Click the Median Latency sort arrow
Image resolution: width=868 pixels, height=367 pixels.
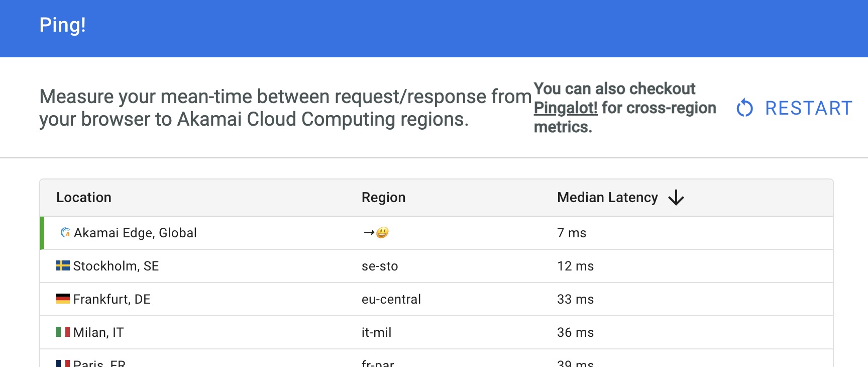point(676,198)
